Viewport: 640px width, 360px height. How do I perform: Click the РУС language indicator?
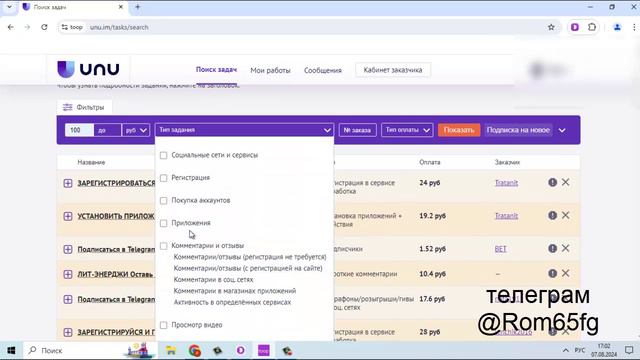580,351
